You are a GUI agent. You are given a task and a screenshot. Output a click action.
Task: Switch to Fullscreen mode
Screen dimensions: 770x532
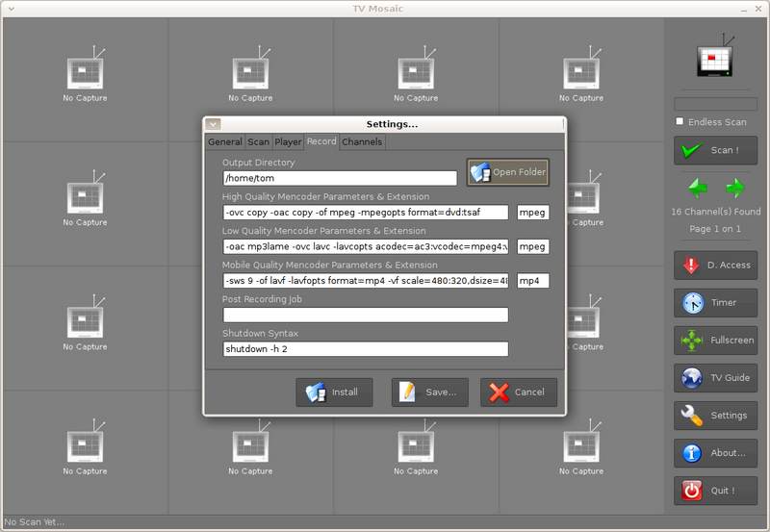coord(715,341)
